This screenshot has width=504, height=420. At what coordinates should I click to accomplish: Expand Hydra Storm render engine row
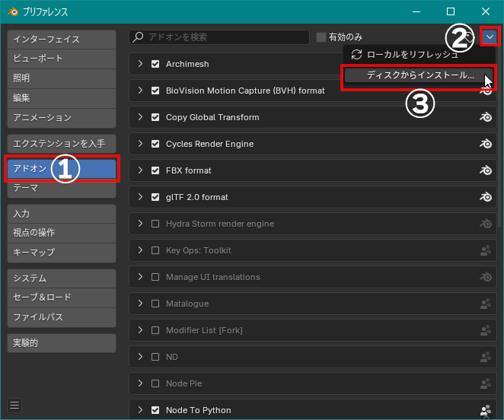[140, 224]
